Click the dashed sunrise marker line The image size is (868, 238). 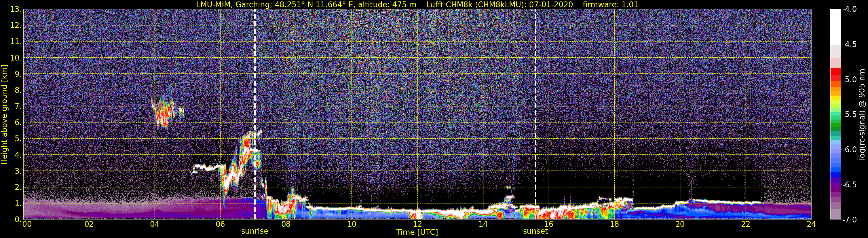(255, 114)
